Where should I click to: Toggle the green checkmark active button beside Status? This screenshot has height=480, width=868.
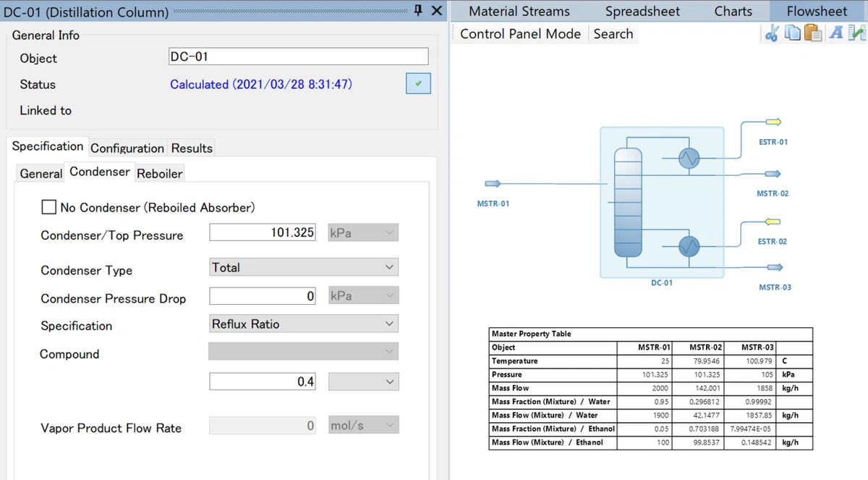(x=418, y=84)
